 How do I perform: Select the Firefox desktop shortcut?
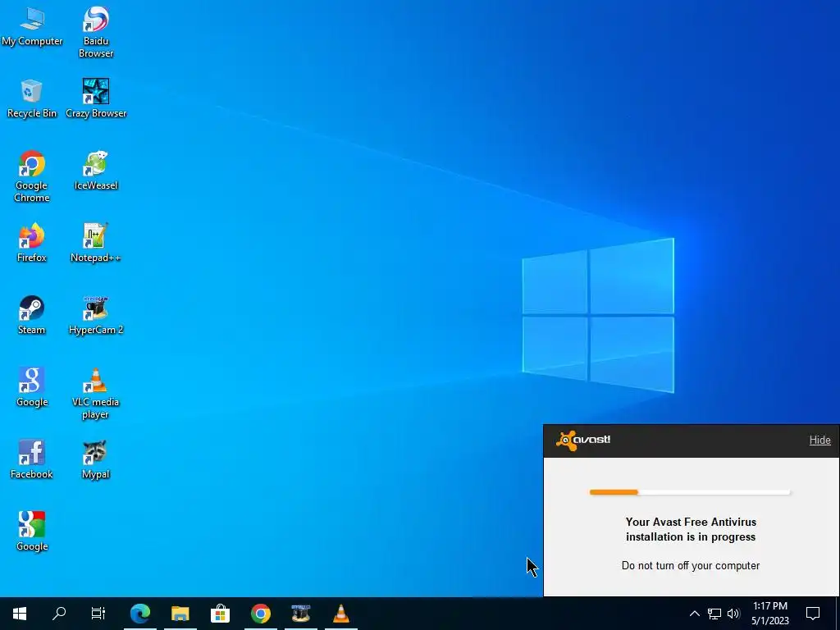tap(32, 243)
